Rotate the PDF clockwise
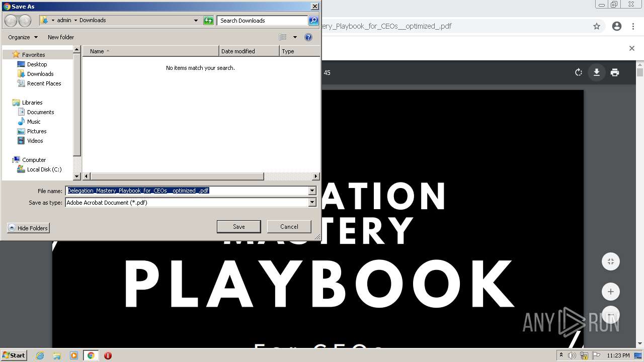This screenshot has width=644, height=362. (579, 72)
